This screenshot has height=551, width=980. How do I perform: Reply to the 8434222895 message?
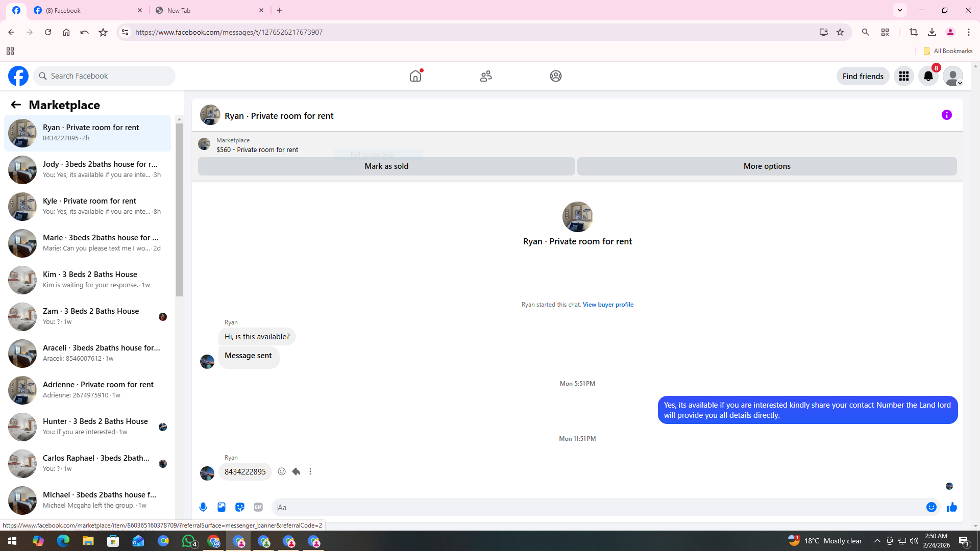(296, 471)
